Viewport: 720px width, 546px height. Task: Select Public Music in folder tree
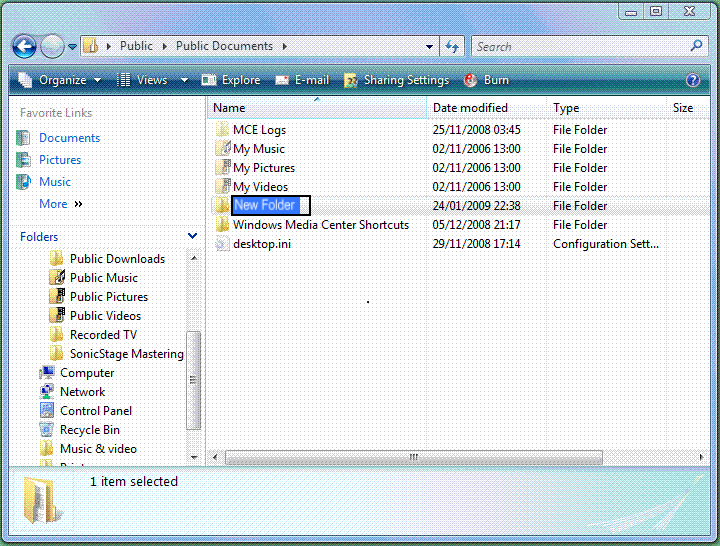[104, 278]
